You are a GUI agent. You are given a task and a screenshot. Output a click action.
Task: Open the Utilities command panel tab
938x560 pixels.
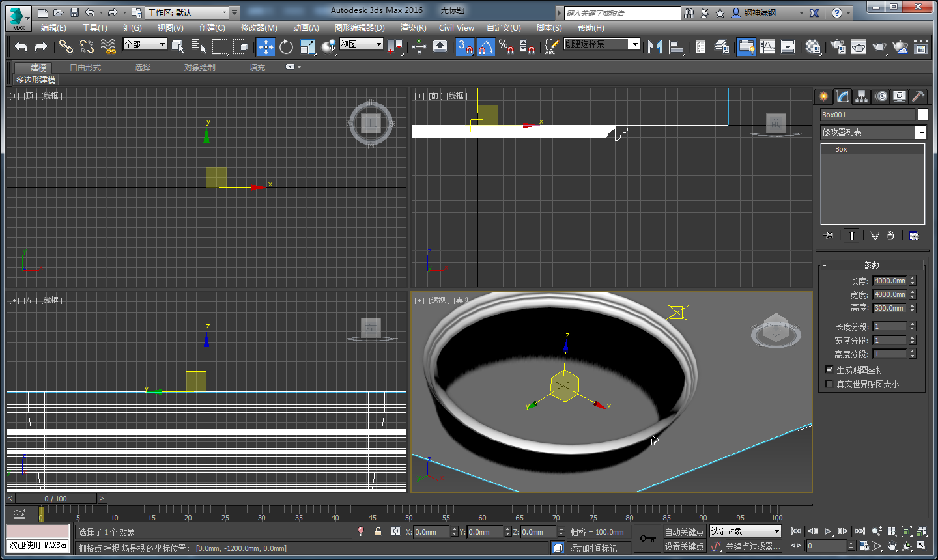[918, 96]
